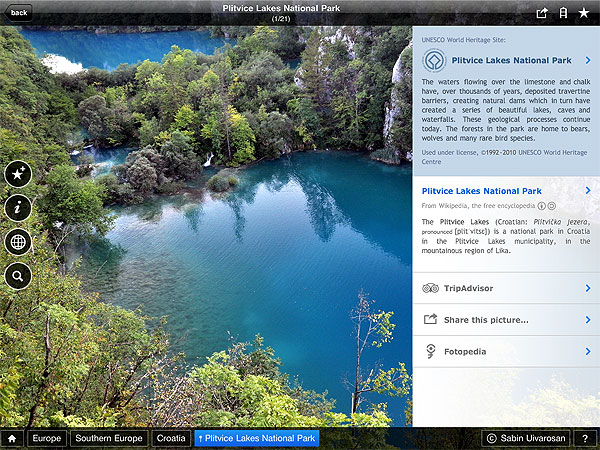The height and width of the screenshot is (450, 600).
Task: Click the Sabin Uivarosan copyright credit
Action: point(526,438)
